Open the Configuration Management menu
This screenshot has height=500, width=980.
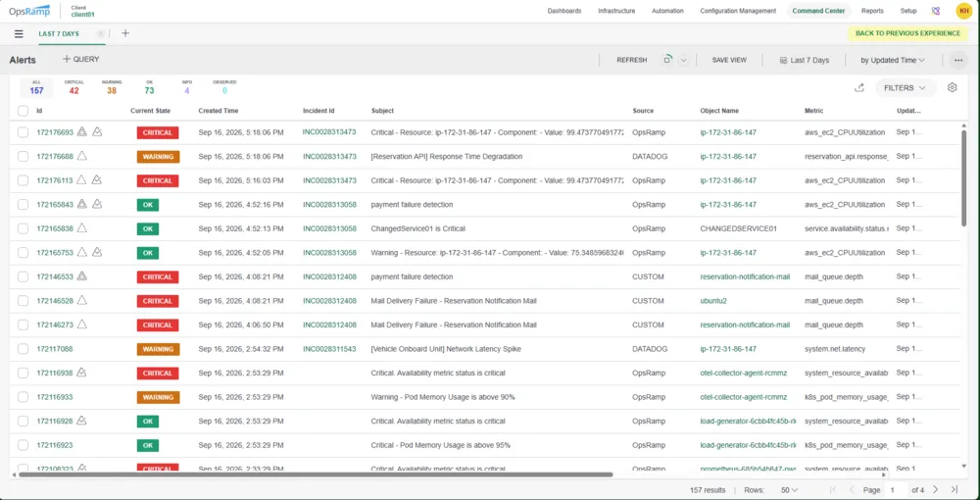[738, 11]
